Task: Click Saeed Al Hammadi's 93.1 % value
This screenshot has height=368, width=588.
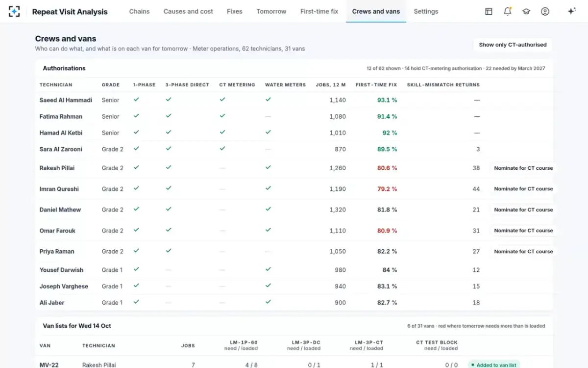Action: click(x=387, y=100)
